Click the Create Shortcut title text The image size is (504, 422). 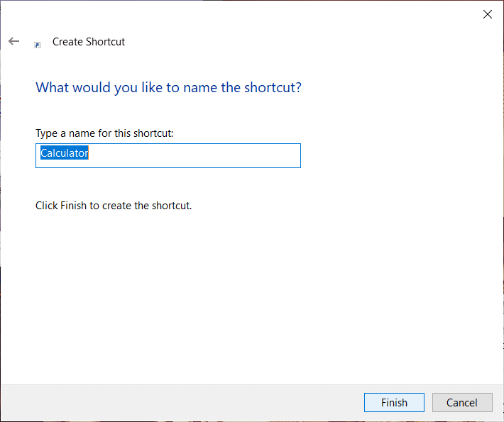coord(89,42)
